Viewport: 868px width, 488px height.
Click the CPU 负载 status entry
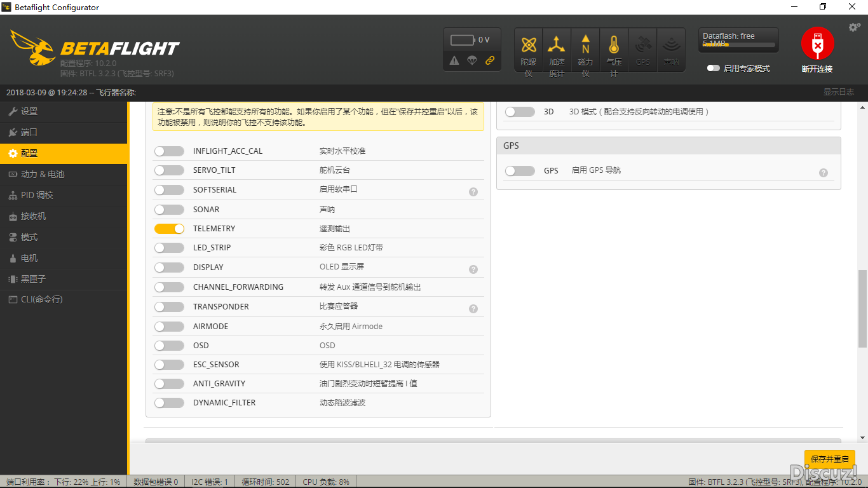[x=326, y=482]
